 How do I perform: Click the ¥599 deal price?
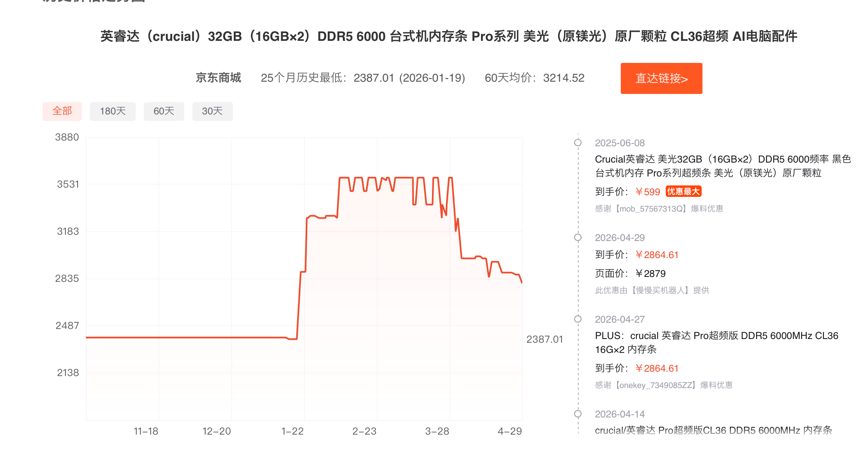pos(648,192)
